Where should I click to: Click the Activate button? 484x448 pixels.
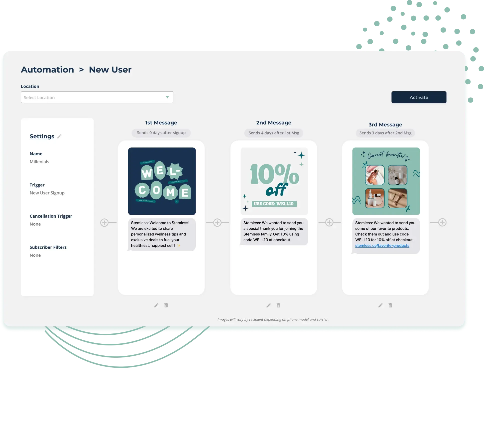[x=419, y=97]
